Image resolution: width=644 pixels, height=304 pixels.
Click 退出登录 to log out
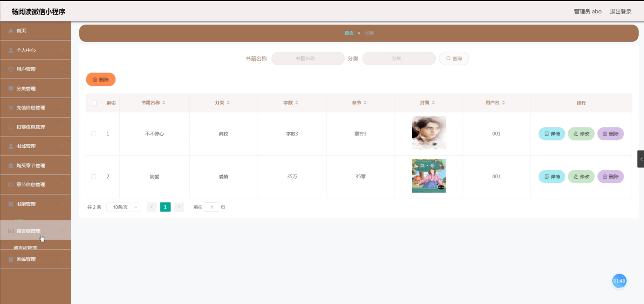(x=620, y=11)
